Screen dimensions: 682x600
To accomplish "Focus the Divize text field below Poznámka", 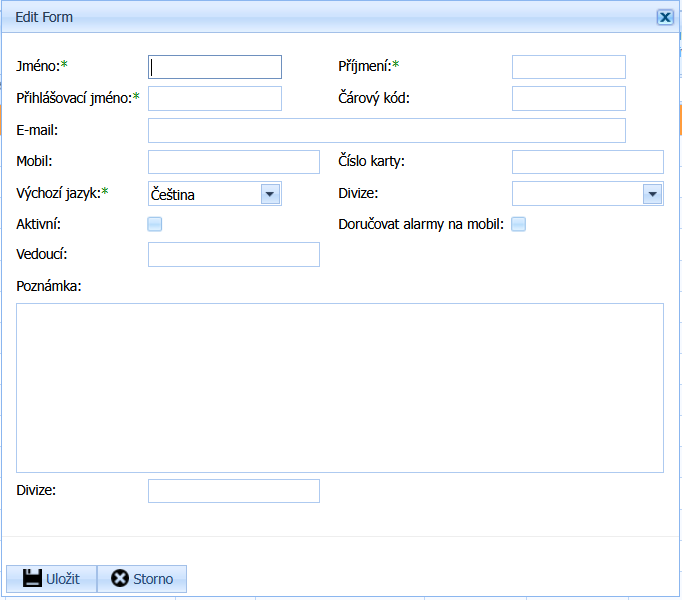I will [x=233, y=491].
